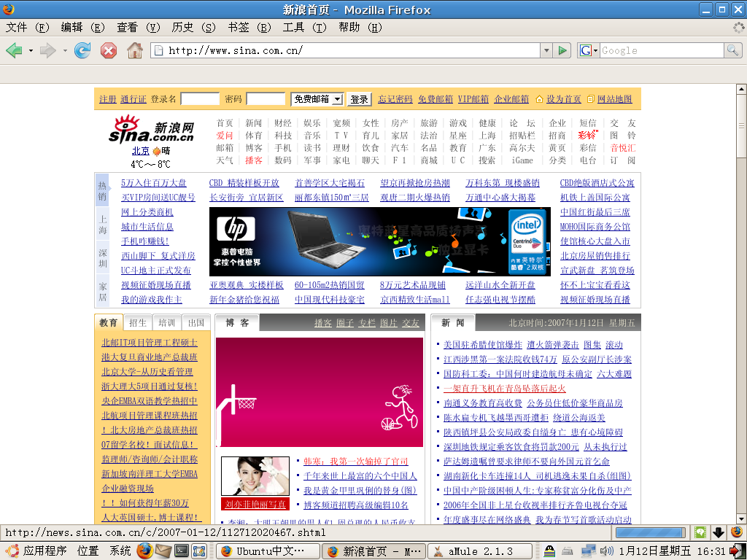Switch to the aMule 2.1.3 taskbar window
747x560 pixels.
480,551
